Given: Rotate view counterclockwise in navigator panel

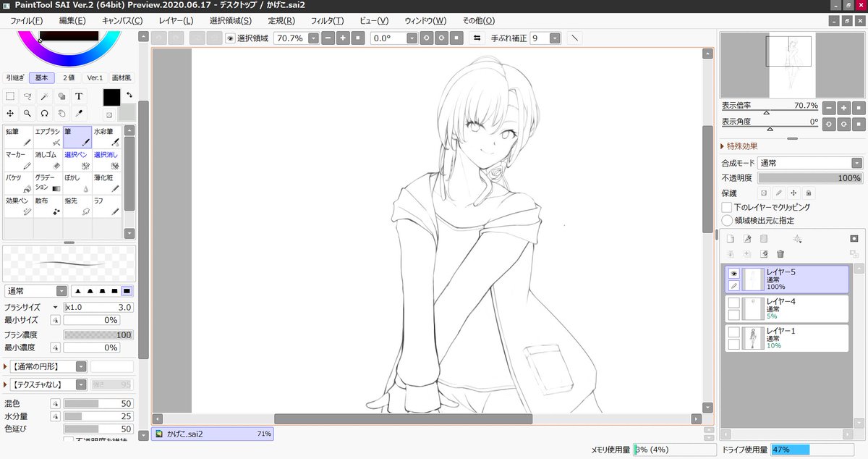Looking at the screenshot, I should pos(827,124).
